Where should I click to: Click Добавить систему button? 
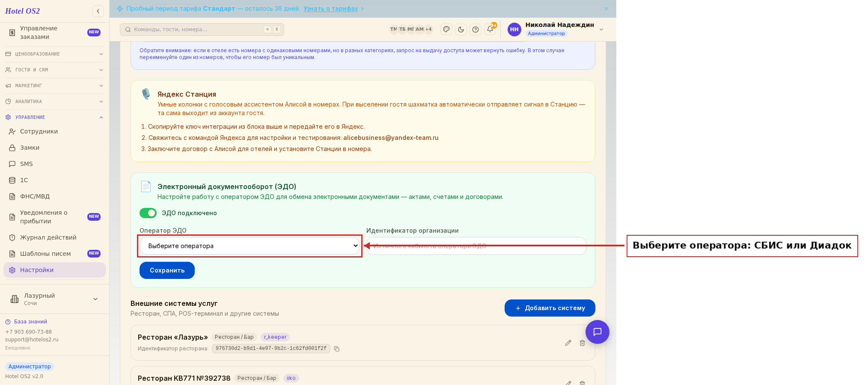(550, 308)
